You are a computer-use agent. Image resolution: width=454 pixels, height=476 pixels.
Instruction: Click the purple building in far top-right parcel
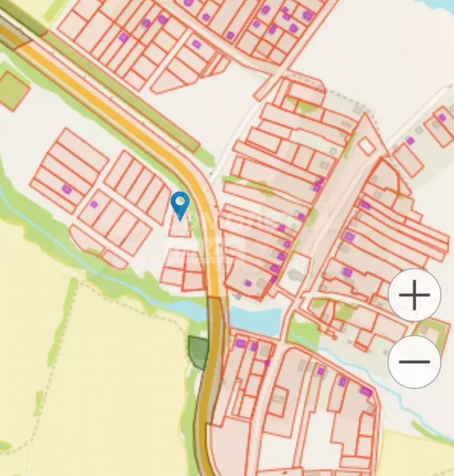pyautogui.click(x=442, y=117)
